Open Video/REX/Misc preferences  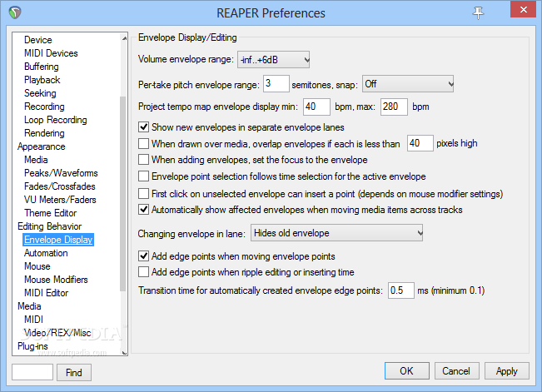(57, 333)
